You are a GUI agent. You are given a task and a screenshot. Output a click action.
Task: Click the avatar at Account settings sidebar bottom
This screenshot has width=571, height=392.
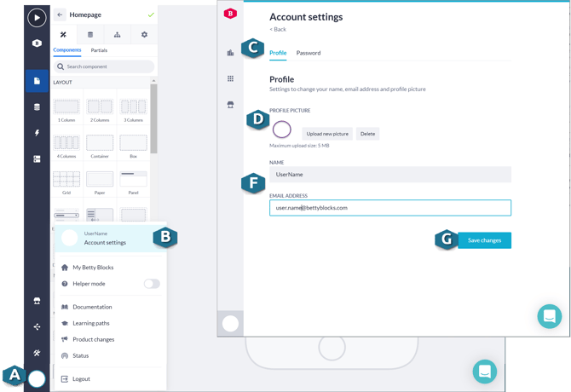tap(230, 324)
